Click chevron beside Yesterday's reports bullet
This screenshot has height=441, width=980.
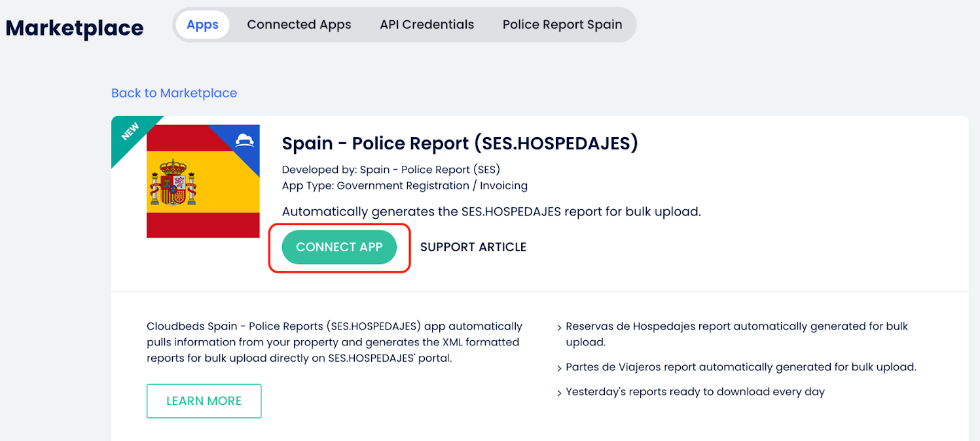click(x=559, y=393)
